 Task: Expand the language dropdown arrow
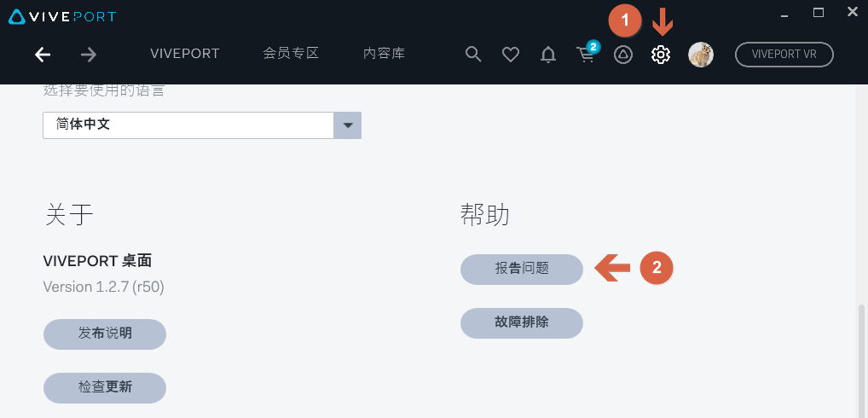tap(348, 125)
